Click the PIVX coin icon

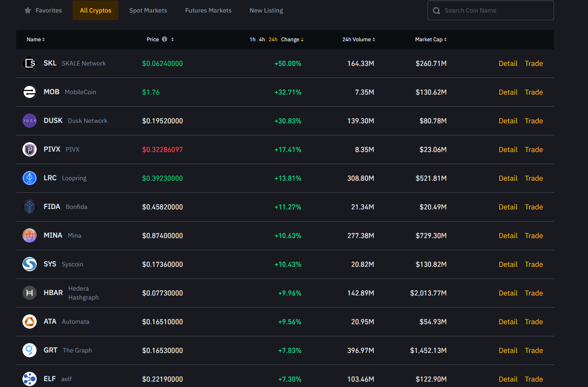pyautogui.click(x=30, y=149)
